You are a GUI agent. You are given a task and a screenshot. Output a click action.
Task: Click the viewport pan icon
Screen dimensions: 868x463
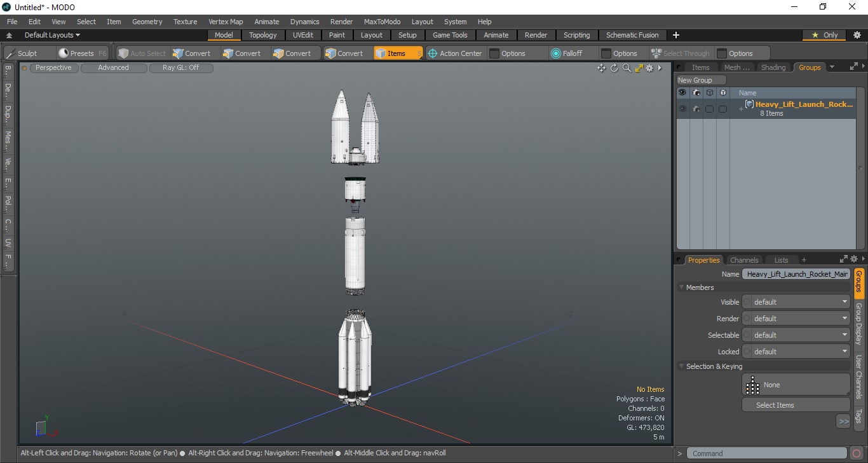pyautogui.click(x=601, y=68)
